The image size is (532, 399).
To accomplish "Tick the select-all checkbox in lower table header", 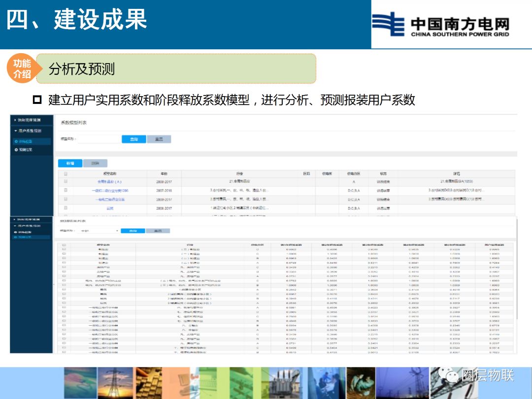I will (64, 245).
